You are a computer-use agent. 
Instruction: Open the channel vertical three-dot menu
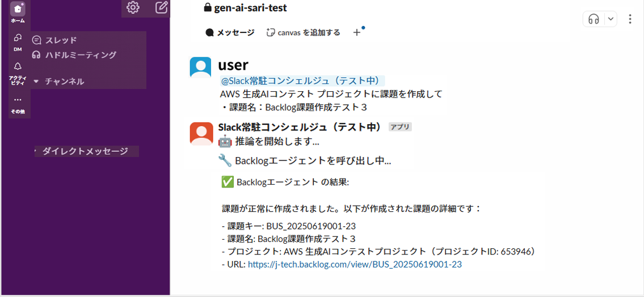click(630, 19)
